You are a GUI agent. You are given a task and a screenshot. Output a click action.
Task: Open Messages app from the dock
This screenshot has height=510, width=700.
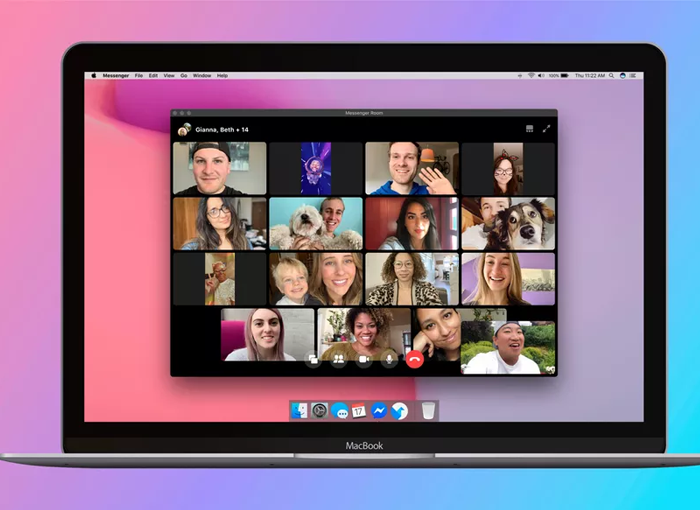(x=339, y=410)
